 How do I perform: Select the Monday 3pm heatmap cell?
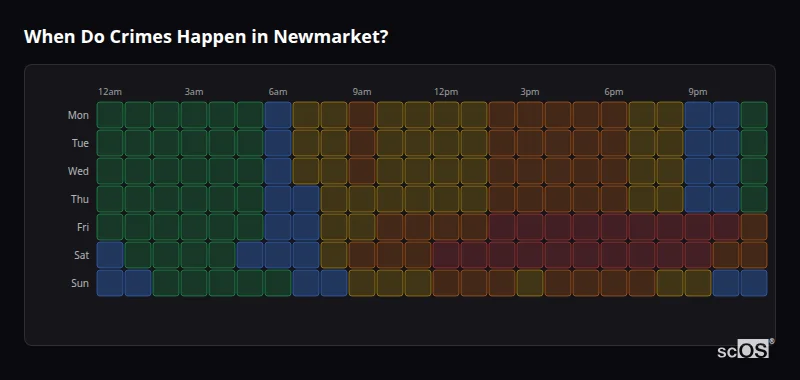530,115
